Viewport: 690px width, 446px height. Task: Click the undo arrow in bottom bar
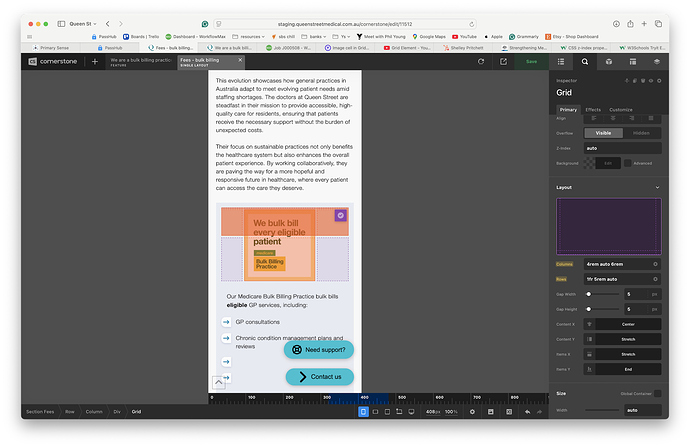(x=527, y=411)
